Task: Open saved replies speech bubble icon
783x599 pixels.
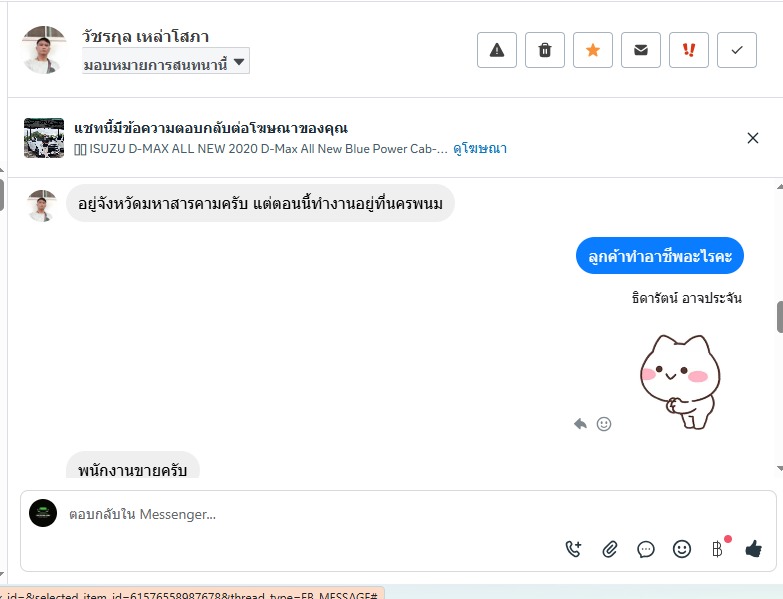Action: pyautogui.click(x=646, y=549)
